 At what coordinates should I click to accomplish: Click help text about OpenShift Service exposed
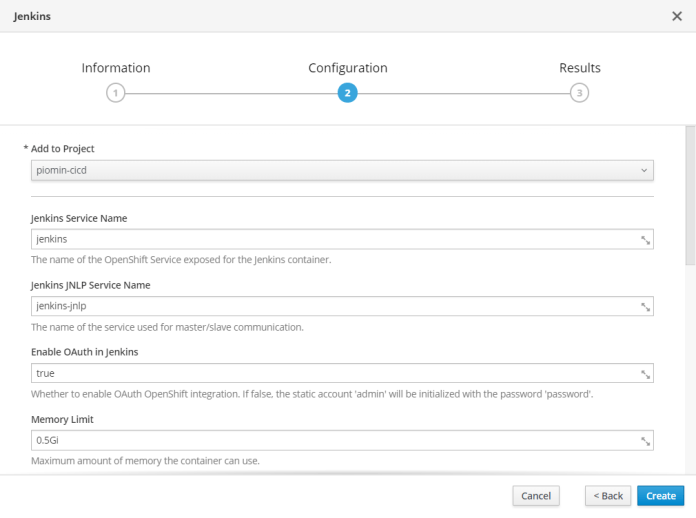pyautogui.click(x=181, y=260)
